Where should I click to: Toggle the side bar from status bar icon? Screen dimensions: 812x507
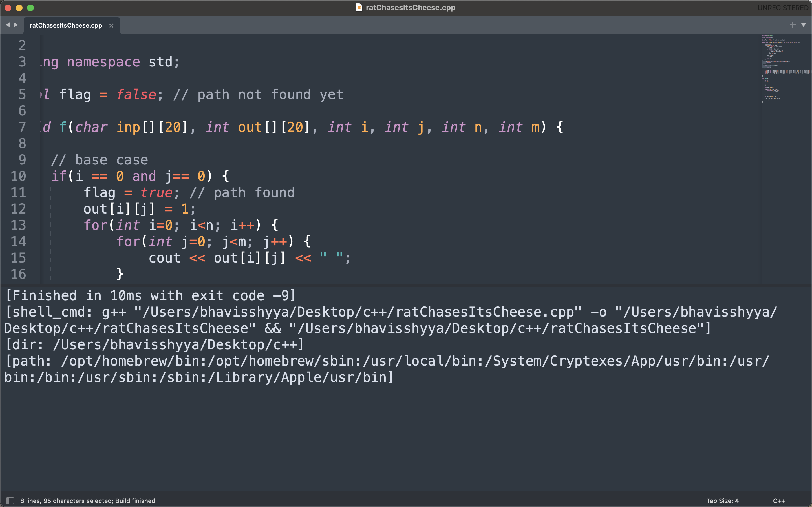pos(10,501)
